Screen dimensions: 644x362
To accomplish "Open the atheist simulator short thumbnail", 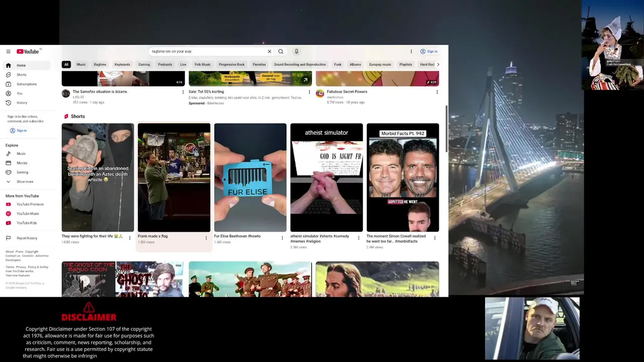I will click(327, 177).
